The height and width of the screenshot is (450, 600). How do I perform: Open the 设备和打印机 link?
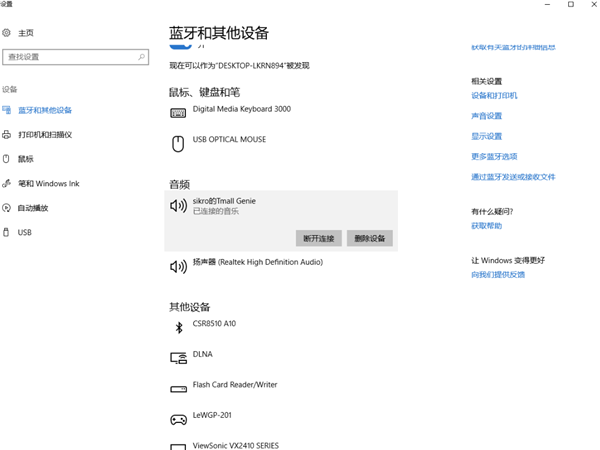[494, 96]
